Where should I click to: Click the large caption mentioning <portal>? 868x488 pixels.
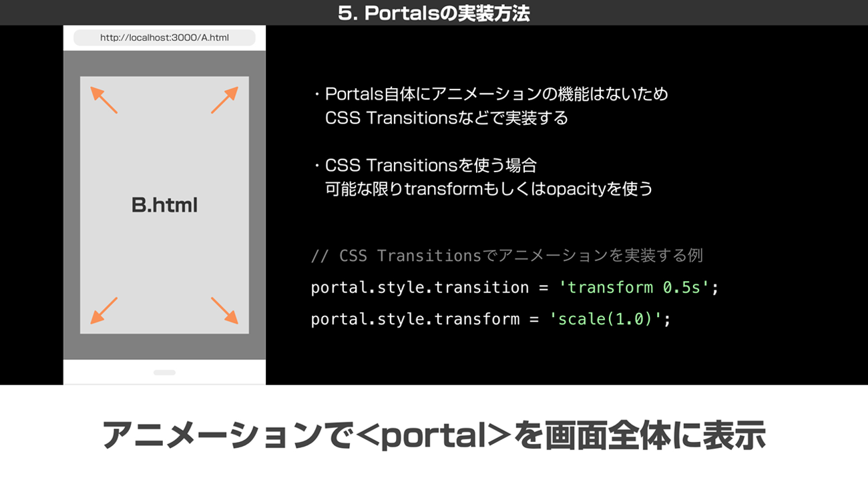click(x=433, y=435)
